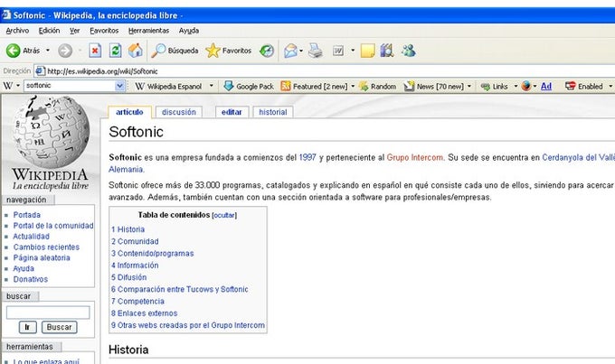Click the Google Pack download icon
The image size is (615, 364).
[x=228, y=86]
